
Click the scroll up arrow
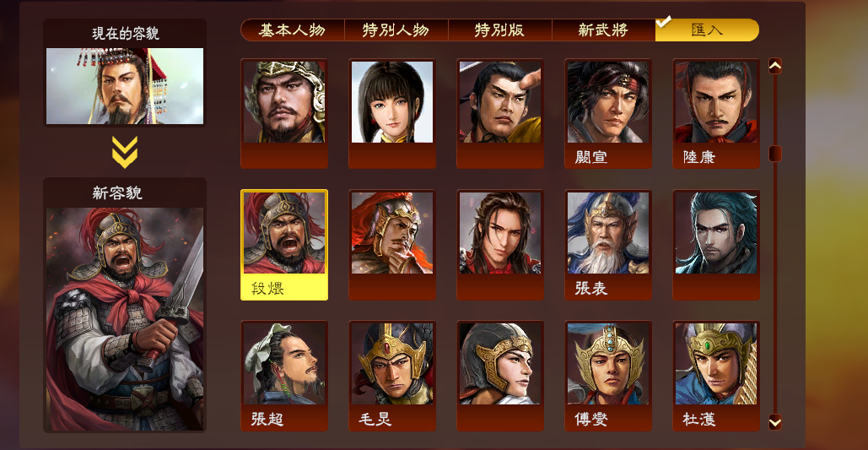(775, 67)
